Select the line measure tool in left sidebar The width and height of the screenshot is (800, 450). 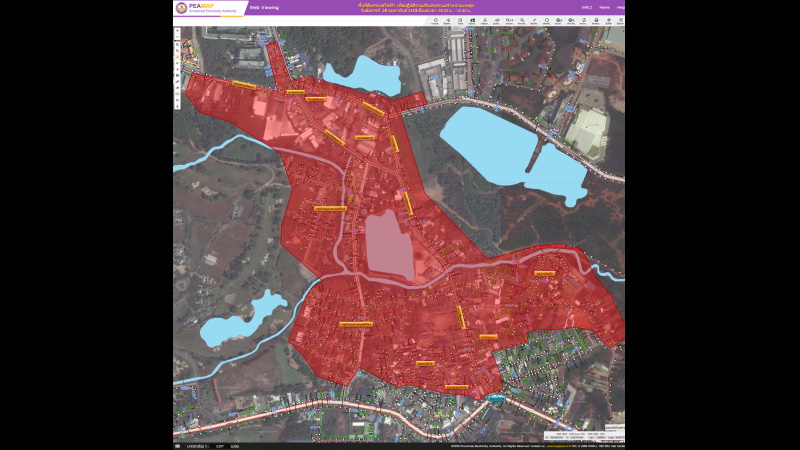point(178,82)
